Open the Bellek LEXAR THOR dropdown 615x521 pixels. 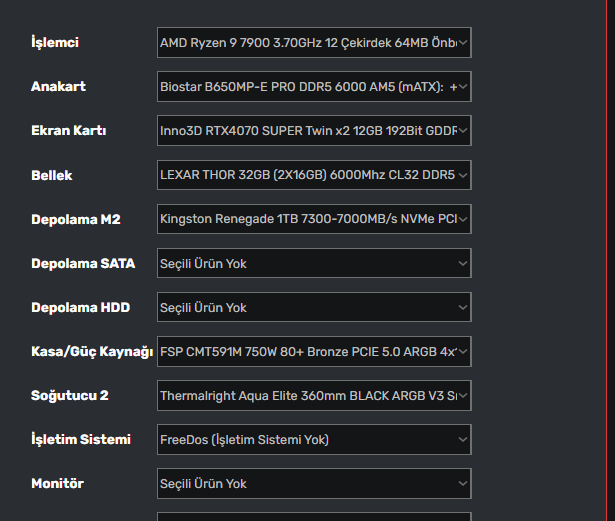coord(313,175)
